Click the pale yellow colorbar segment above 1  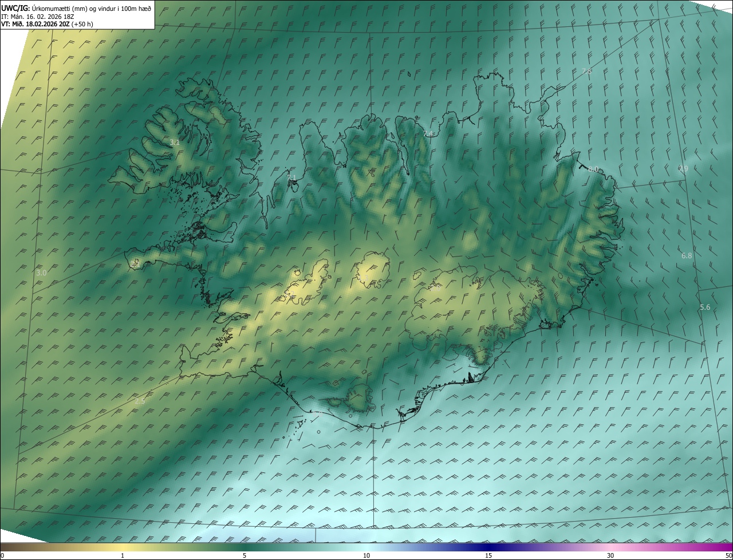123,547
